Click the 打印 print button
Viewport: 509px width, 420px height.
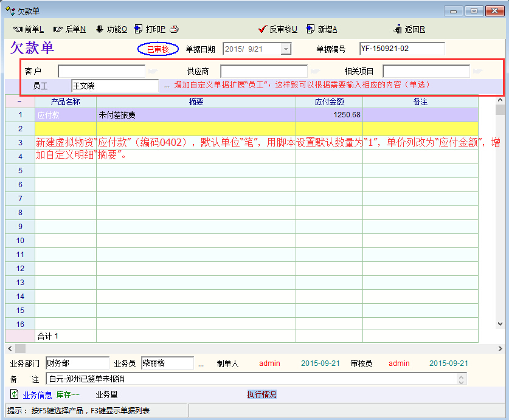[150, 29]
